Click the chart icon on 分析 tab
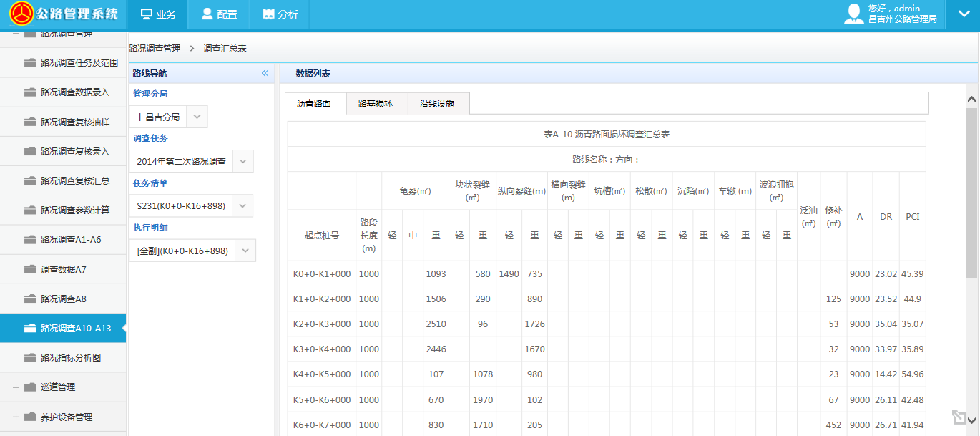This screenshot has height=436, width=980. click(268, 14)
